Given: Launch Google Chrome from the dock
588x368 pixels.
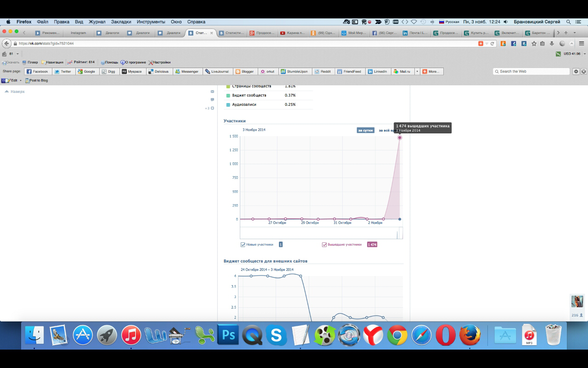Looking at the screenshot, I should (397, 335).
